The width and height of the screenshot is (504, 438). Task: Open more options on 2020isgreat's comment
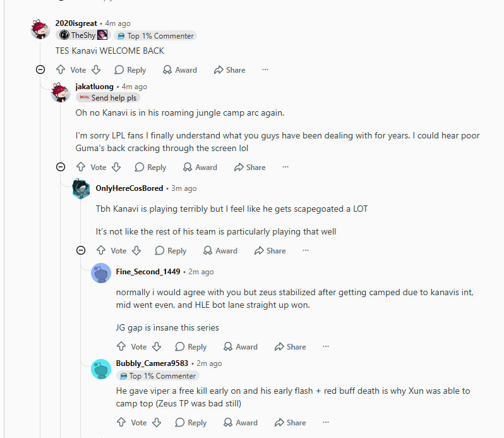(265, 70)
